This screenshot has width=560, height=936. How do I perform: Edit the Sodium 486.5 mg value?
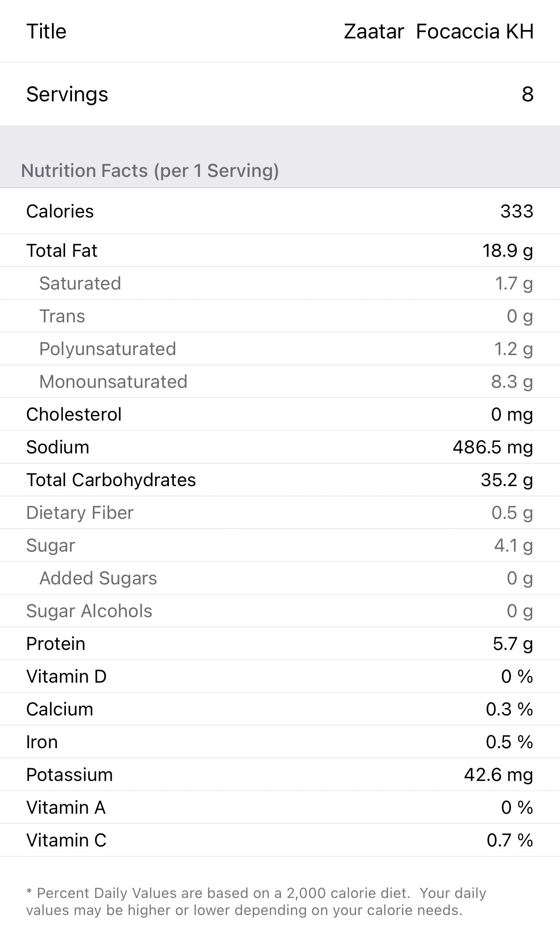tap(492, 447)
